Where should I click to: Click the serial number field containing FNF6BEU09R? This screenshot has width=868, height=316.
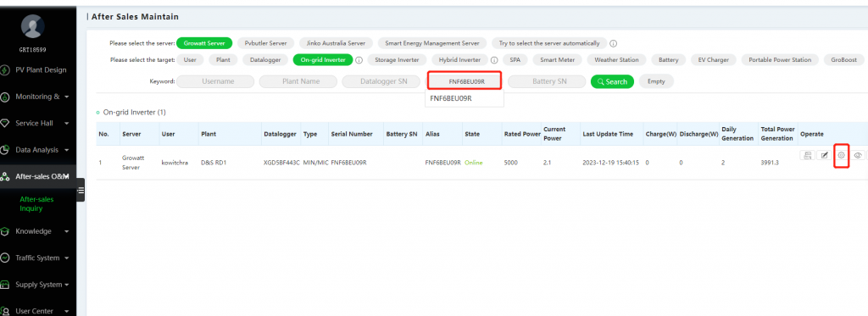click(x=464, y=80)
